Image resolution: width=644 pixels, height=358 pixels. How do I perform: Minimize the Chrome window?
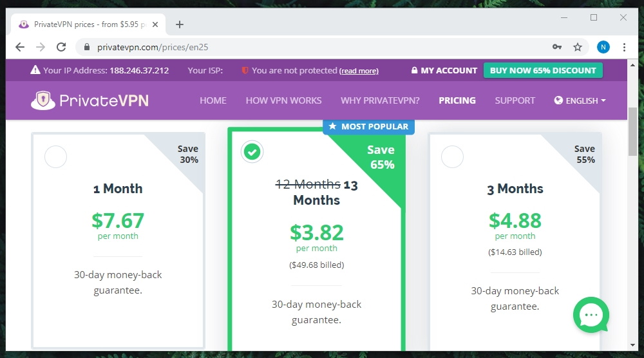tap(564, 17)
